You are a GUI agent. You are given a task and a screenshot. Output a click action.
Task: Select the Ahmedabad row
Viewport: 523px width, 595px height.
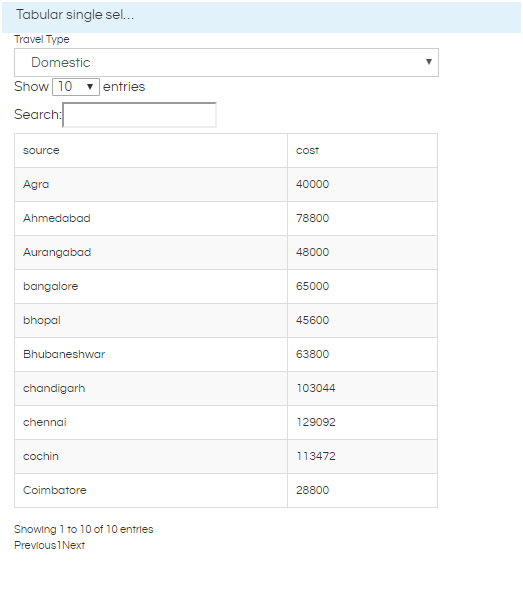tap(226, 219)
